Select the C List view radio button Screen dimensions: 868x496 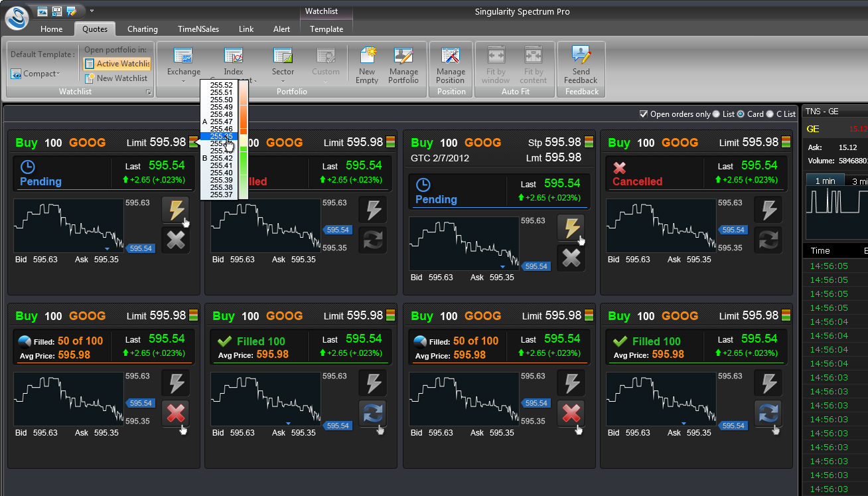pos(770,114)
